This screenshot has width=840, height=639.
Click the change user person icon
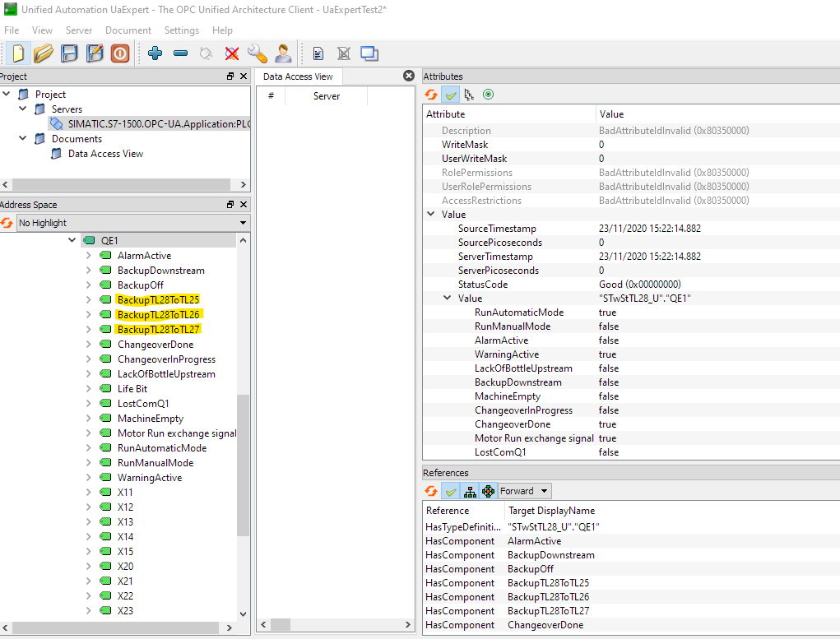(x=283, y=53)
